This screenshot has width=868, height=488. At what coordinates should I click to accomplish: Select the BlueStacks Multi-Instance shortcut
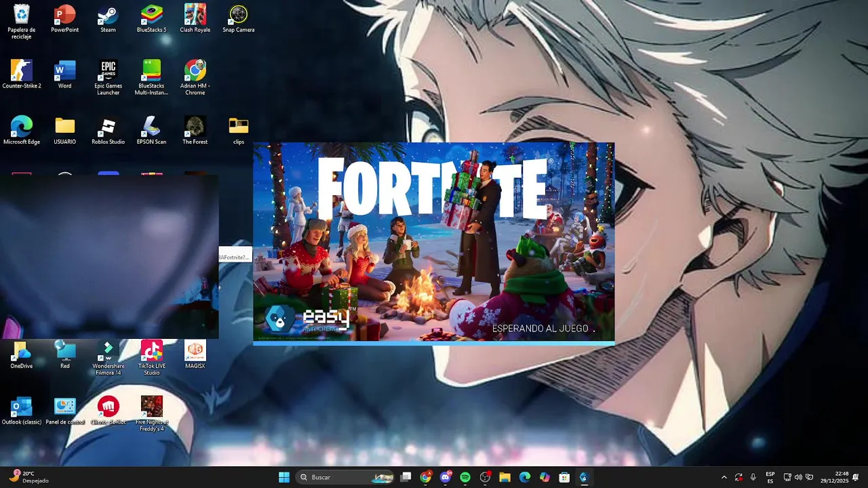(x=151, y=78)
